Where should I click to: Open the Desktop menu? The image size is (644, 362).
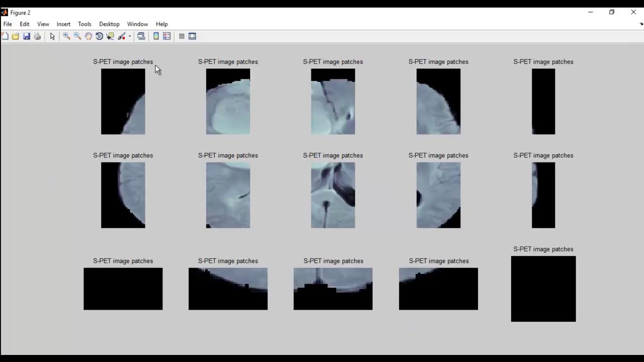[x=109, y=24]
